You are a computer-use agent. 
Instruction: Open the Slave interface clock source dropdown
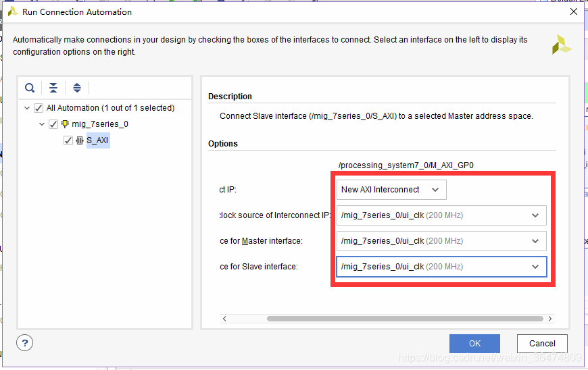pyautogui.click(x=441, y=267)
